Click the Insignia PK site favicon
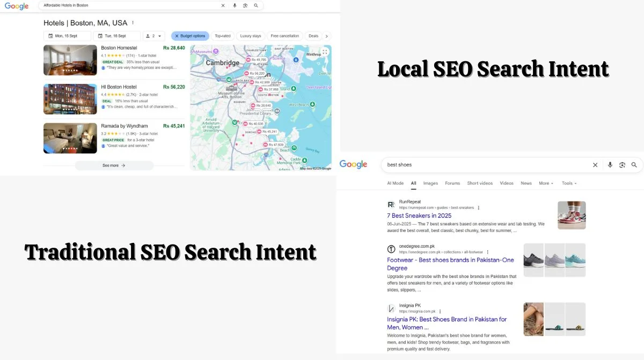 coord(391,308)
